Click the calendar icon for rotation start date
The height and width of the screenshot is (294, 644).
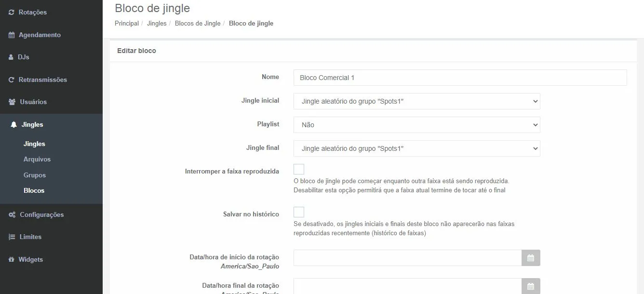(x=531, y=258)
